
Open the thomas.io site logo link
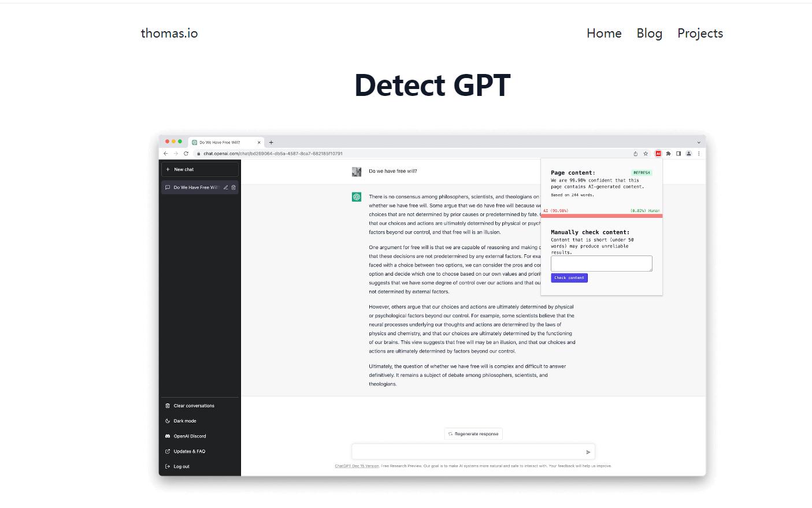pyautogui.click(x=169, y=33)
